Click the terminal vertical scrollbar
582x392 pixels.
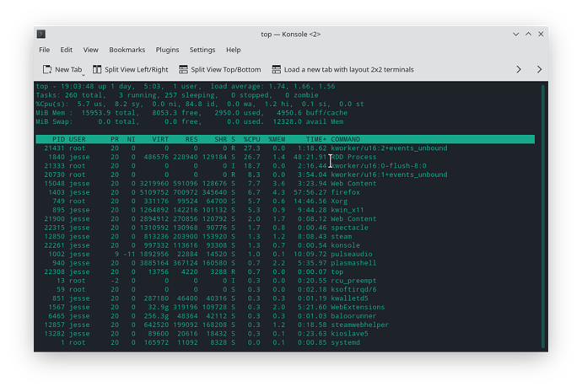point(543,216)
